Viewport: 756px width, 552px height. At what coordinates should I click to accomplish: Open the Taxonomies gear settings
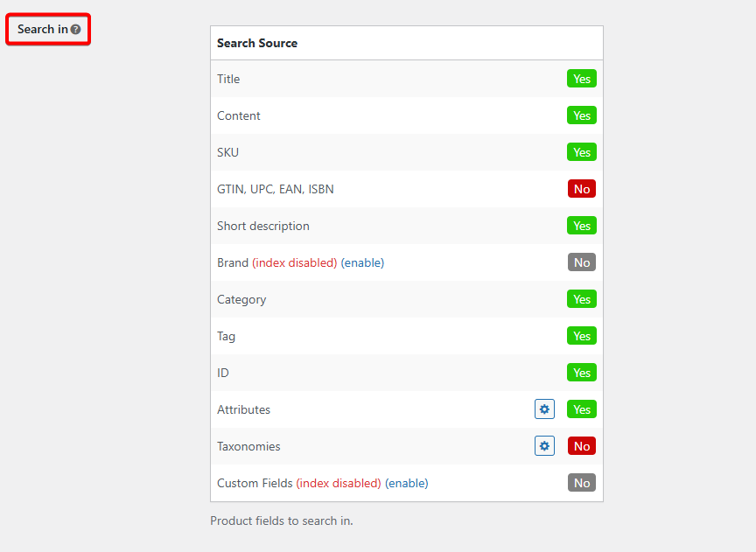544,446
